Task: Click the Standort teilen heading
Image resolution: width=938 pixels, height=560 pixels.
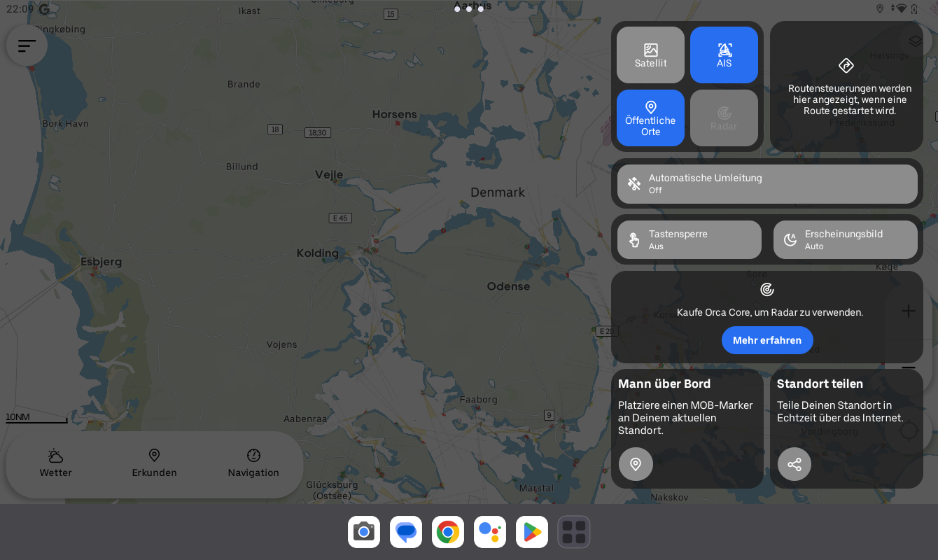Action: (x=820, y=384)
